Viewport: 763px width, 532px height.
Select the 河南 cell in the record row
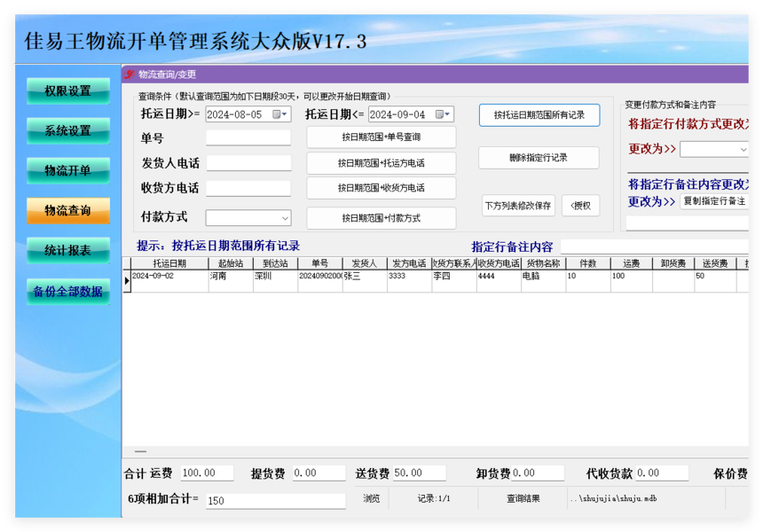point(231,280)
